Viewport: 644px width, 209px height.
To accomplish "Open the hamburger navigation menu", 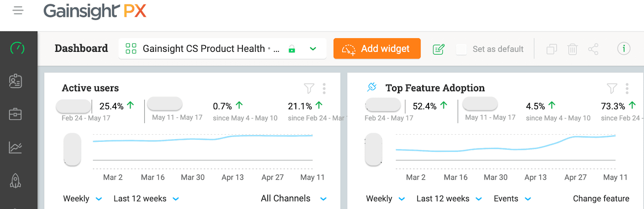I will (18, 10).
